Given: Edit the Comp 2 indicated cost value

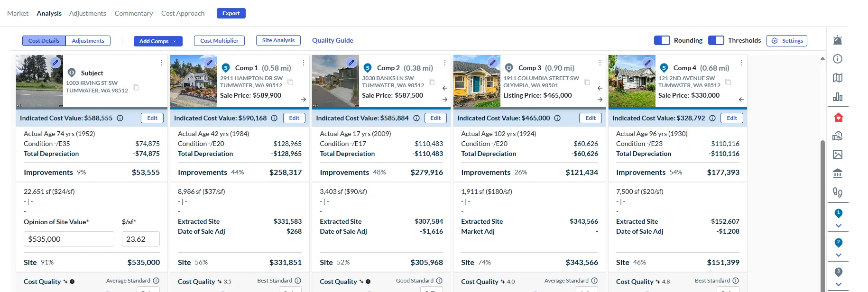Looking at the screenshot, I should coord(435,118).
